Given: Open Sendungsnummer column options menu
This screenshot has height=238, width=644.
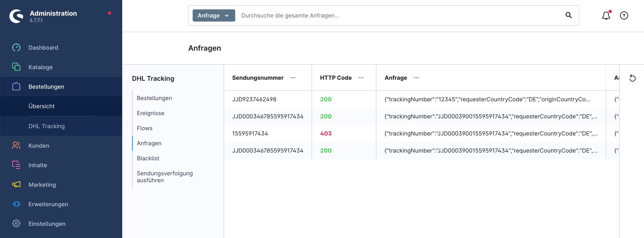Looking at the screenshot, I should 293,78.
